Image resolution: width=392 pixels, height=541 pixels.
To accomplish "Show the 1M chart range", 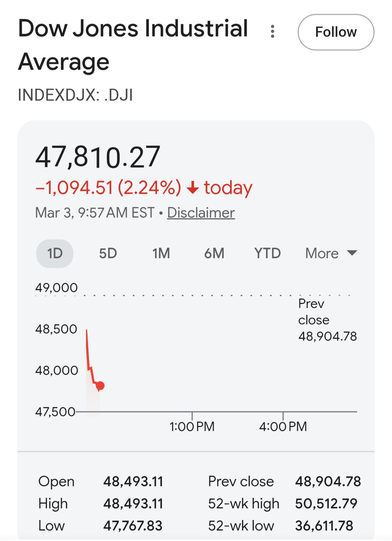I will point(161,253).
